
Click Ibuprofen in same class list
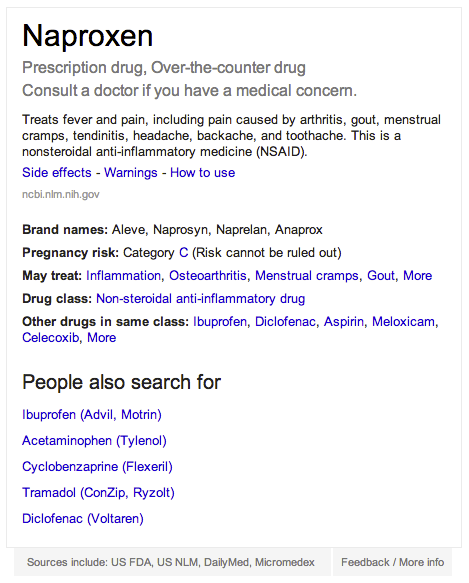coord(219,322)
